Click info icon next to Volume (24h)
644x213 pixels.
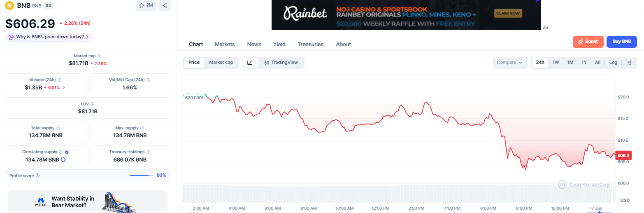[60, 80]
